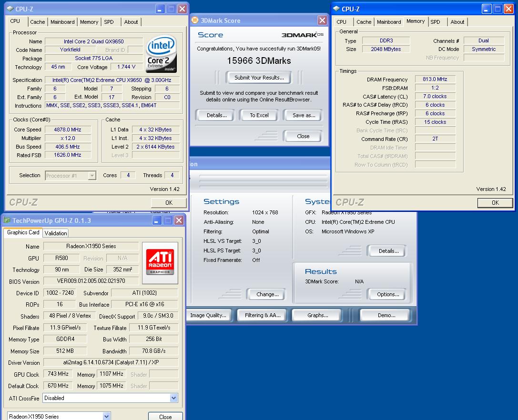Click Save as button in score dialog

pyautogui.click(x=304, y=115)
